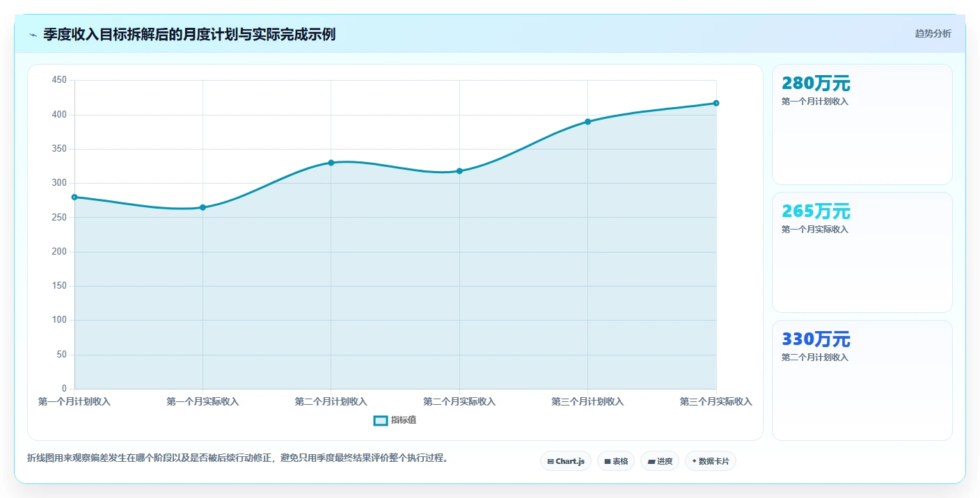The image size is (980, 498).
Task: Click the data point for 第二个月计划收入
Action: 331,163
